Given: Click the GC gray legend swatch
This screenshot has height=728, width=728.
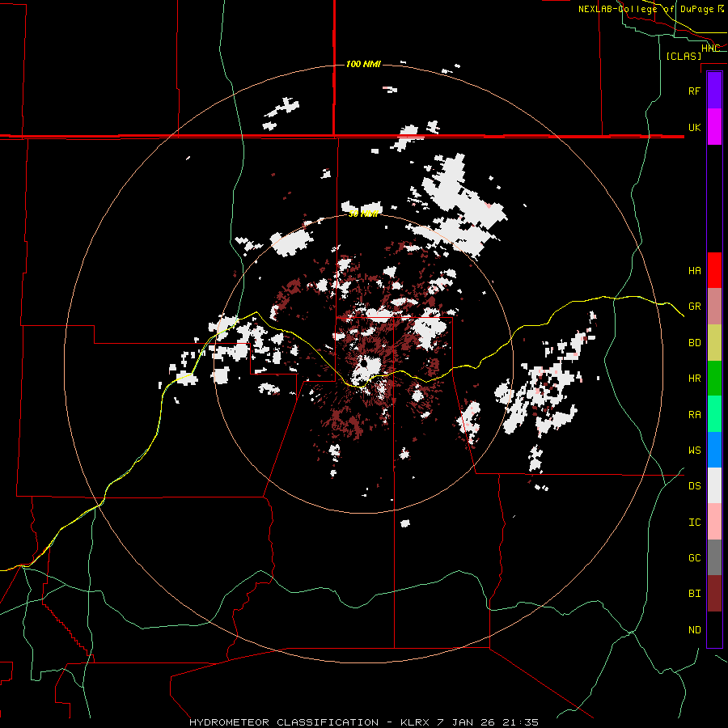Looking at the screenshot, I should pyautogui.click(x=714, y=557).
